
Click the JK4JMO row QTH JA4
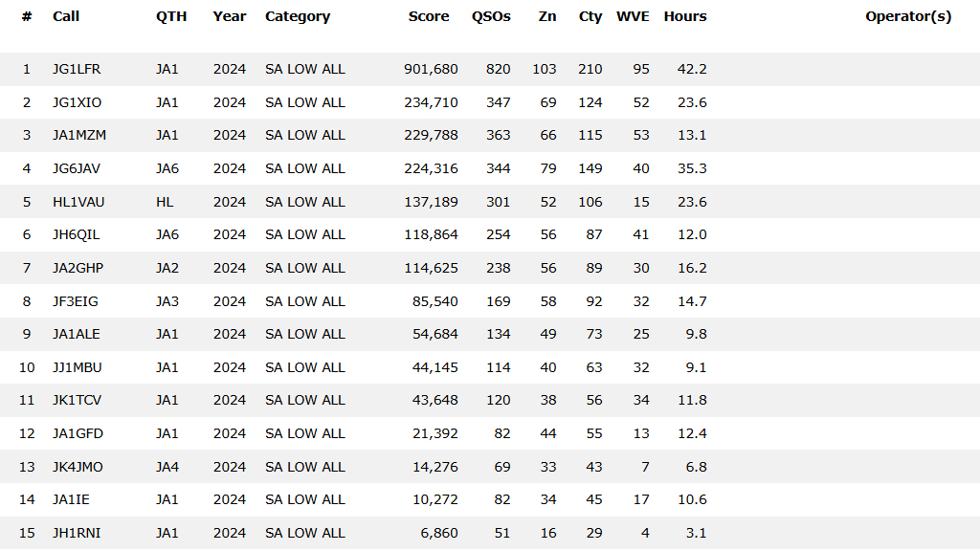(167, 467)
